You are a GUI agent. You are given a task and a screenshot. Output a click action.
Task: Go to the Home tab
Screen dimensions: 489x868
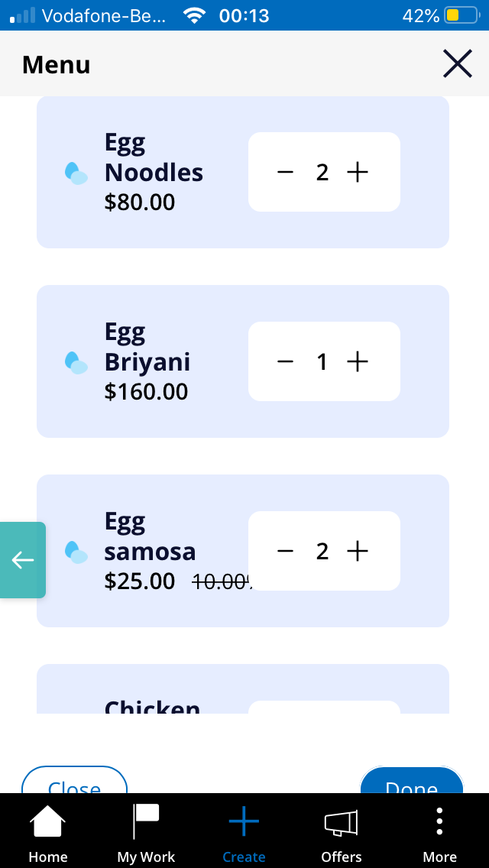(48, 833)
